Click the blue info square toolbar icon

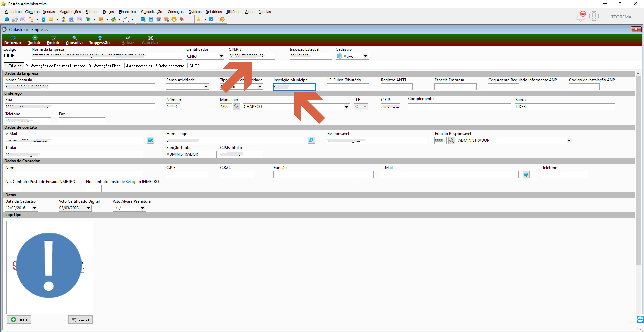[x=211, y=19]
